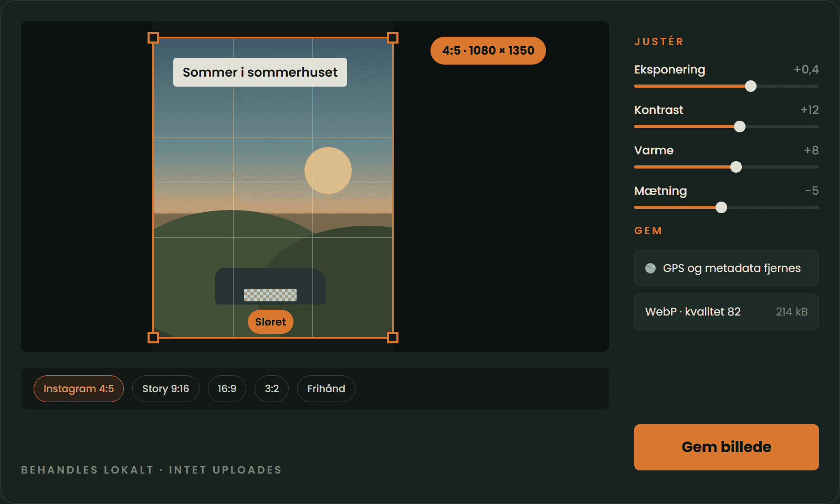Click the GPS metadata status dot
This screenshot has width=840, height=504.
tap(650, 268)
